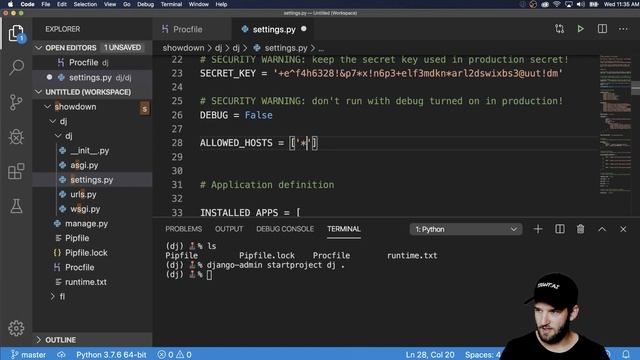Click the False value on line 26
The height and width of the screenshot is (360, 640).
click(258, 115)
